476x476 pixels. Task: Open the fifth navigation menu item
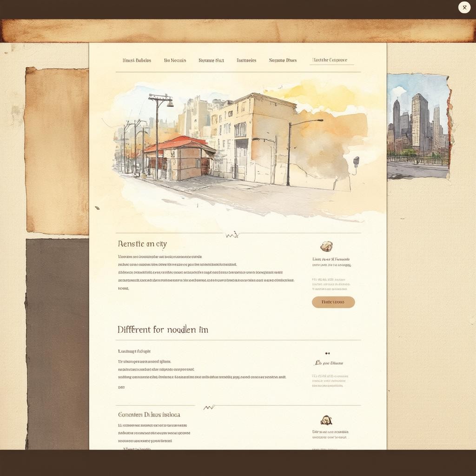tap(283, 60)
